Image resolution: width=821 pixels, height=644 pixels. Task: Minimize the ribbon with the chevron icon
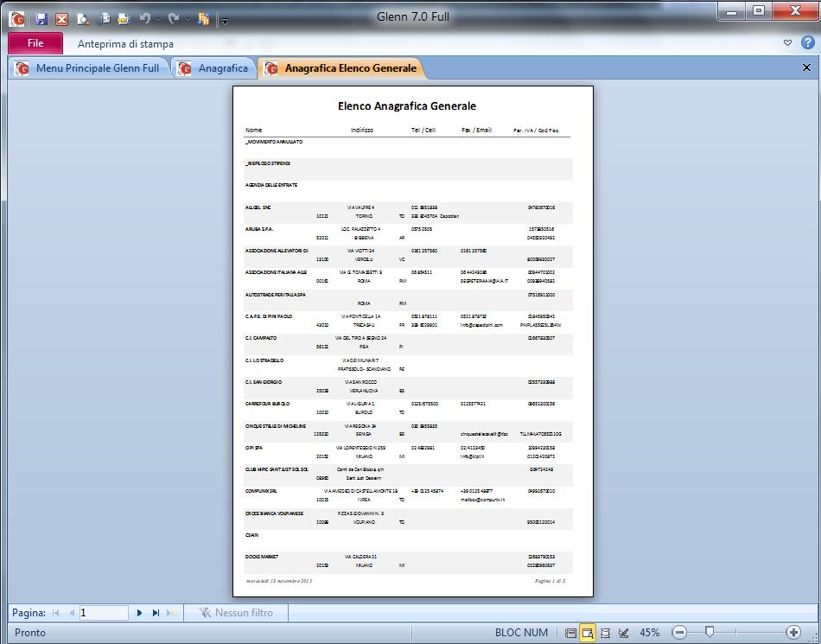[x=787, y=43]
